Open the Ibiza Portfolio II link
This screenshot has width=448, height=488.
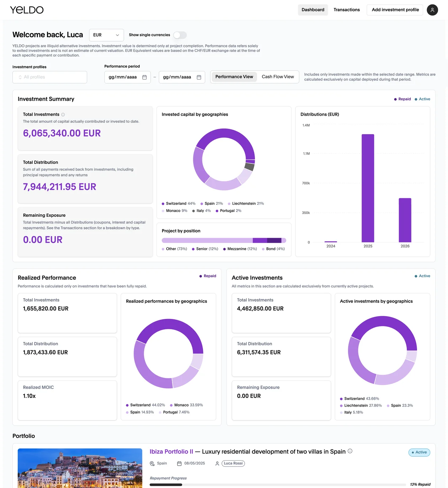pyautogui.click(x=171, y=451)
